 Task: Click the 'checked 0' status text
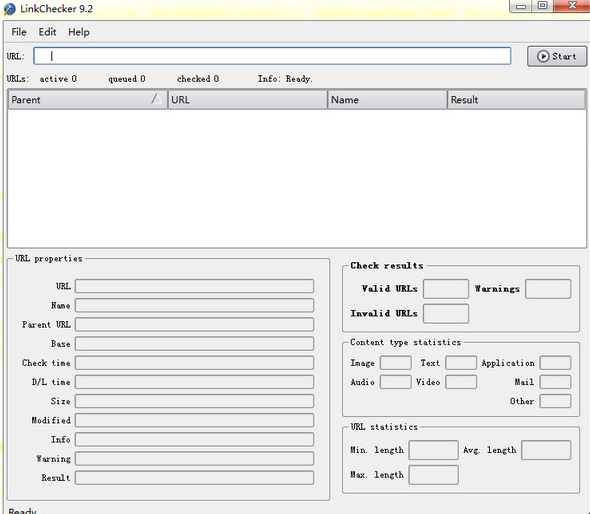[198, 79]
